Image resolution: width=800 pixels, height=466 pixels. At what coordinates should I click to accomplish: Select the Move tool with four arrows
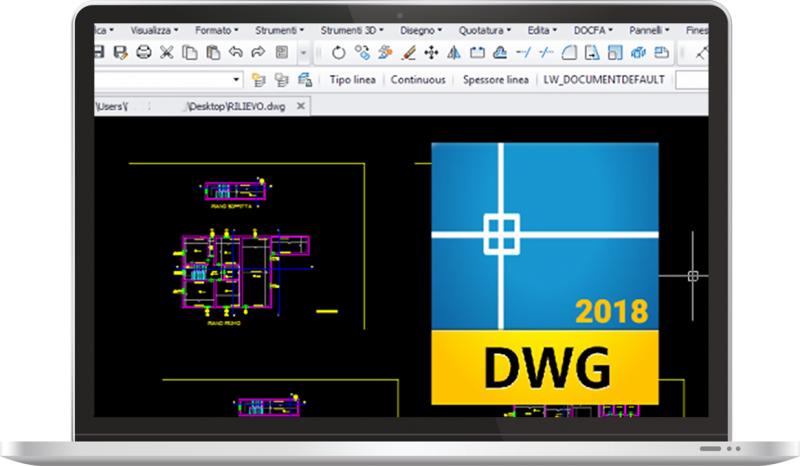[x=431, y=53]
